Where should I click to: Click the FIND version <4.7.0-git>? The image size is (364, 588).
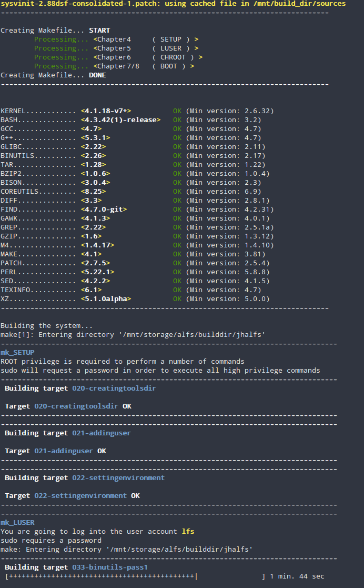coord(104,210)
